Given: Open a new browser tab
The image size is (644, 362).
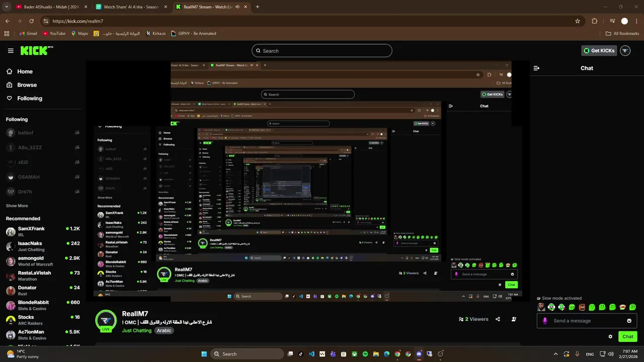Looking at the screenshot, I should point(258,7).
